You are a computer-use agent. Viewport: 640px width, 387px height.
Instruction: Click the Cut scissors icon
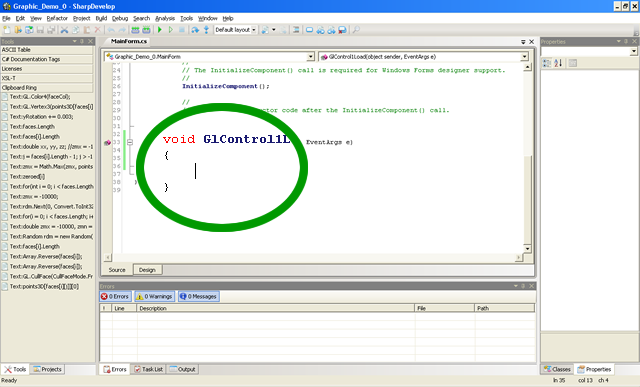64,30
